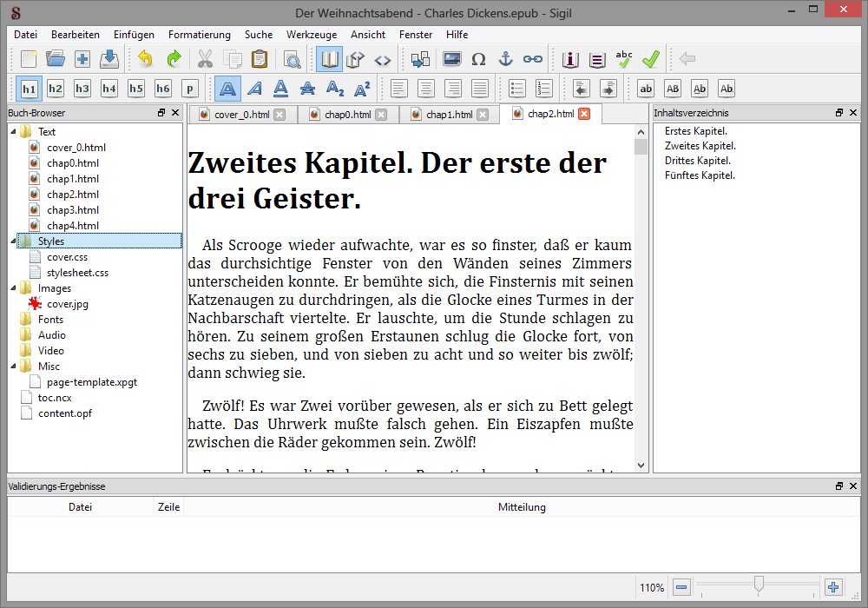The height and width of the screenshot is (608, 868).
Task: Switch to the chap0.html tab
Action: [348, 115]
